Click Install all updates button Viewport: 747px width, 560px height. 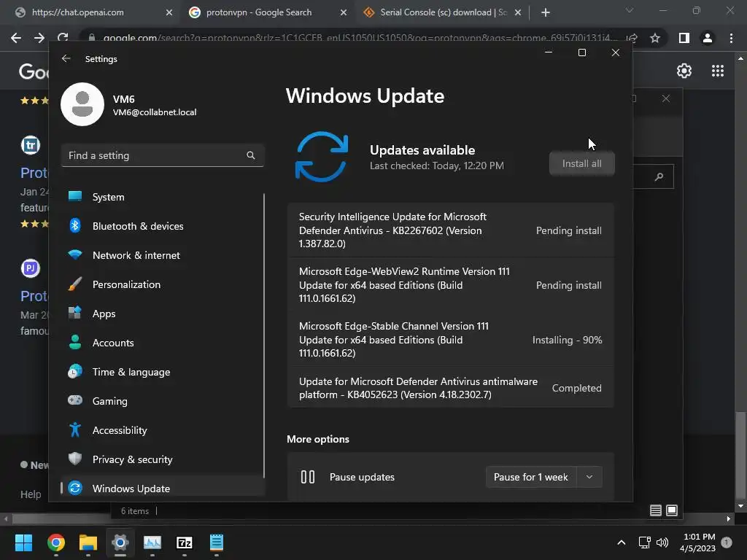tap(581, 163)
